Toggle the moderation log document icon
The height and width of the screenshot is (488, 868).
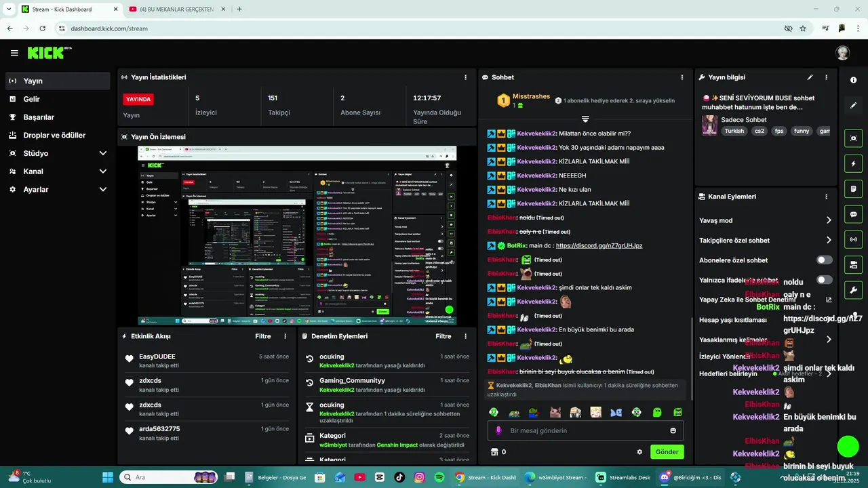[853, 188]
